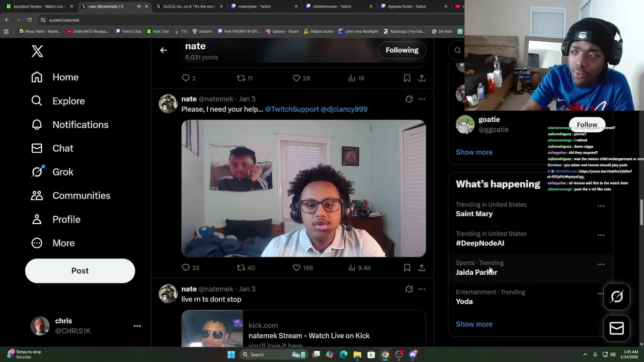The image size is (644, 362).
Task: Open the floating Grok button
Action: [617, 297]
